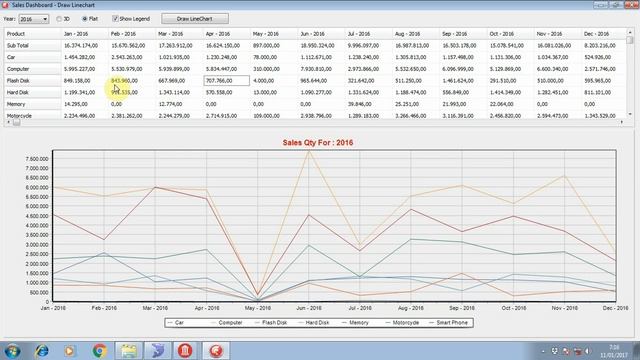640x360 pixels.
Task: Switch to the red round-icon taskbar app
Action: 216,351
